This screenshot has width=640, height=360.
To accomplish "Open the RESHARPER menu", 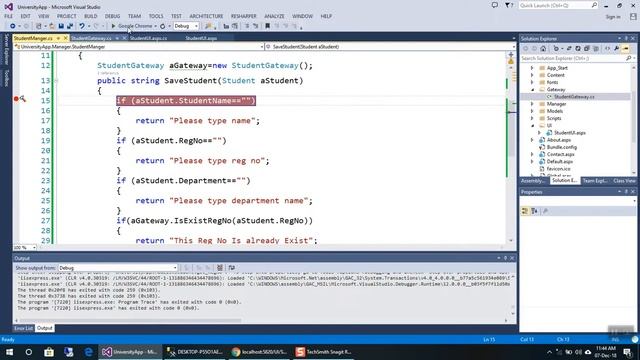I will pos(244,16).
